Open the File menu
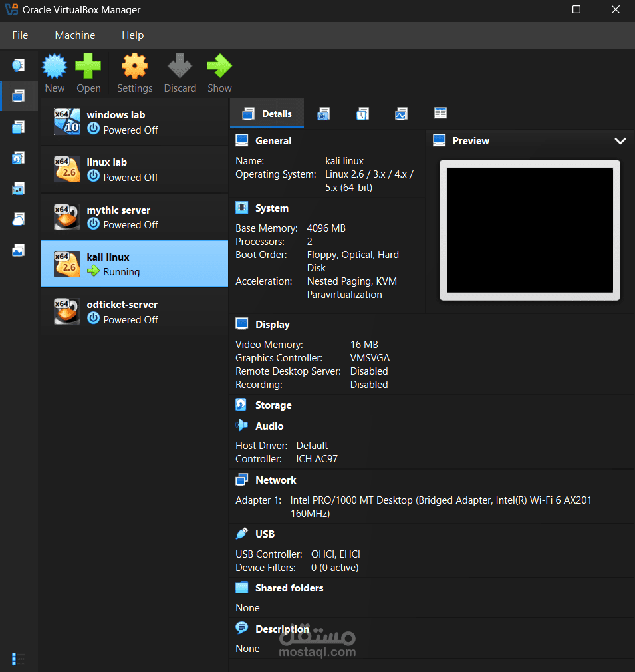 [20, 35]
